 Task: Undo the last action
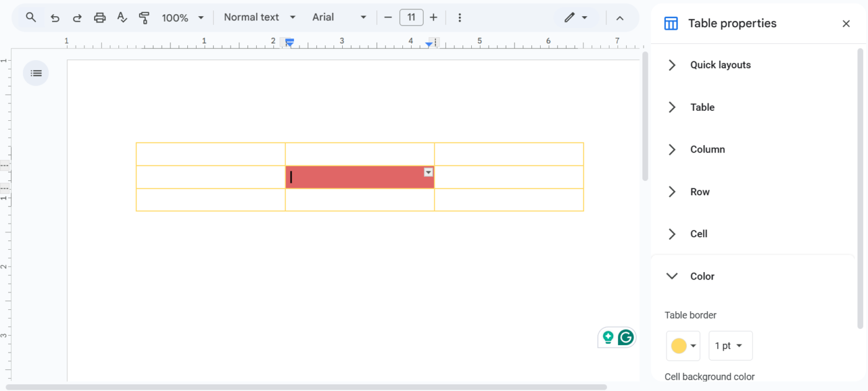pos(55,17)
